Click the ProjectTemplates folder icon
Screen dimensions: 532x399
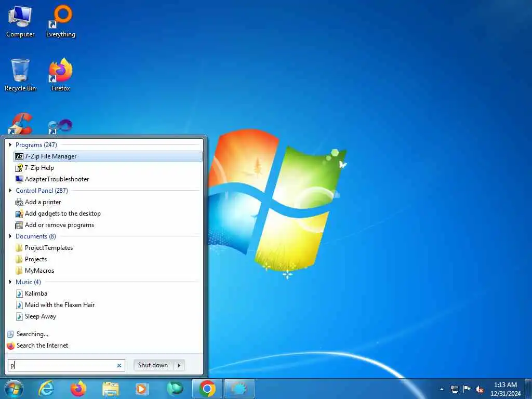pos(19,248)
